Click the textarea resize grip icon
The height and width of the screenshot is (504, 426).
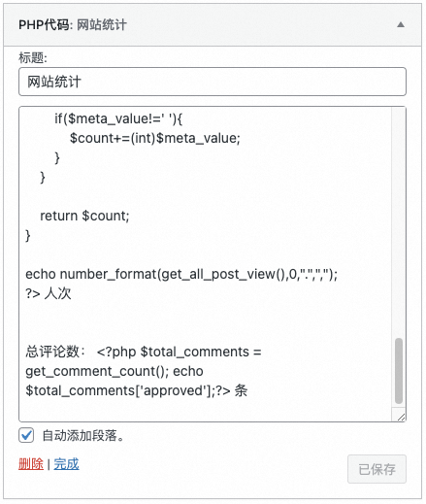click(x=401, y=417)
